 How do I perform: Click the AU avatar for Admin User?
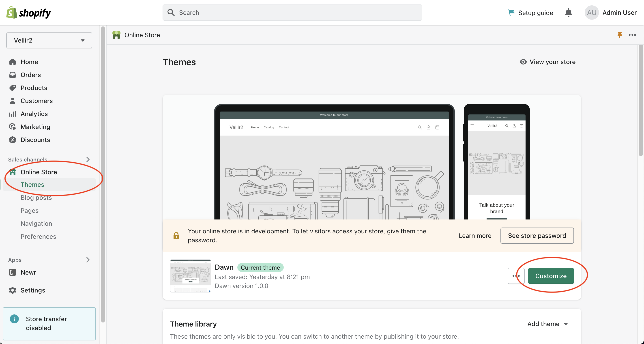pyautogui.click(x=592, y=13)
